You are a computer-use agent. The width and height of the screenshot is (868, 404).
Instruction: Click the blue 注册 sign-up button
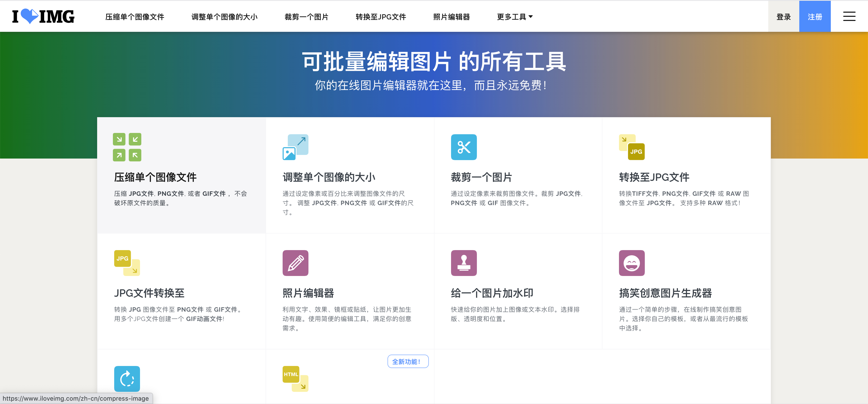click(x=815, y=17)
